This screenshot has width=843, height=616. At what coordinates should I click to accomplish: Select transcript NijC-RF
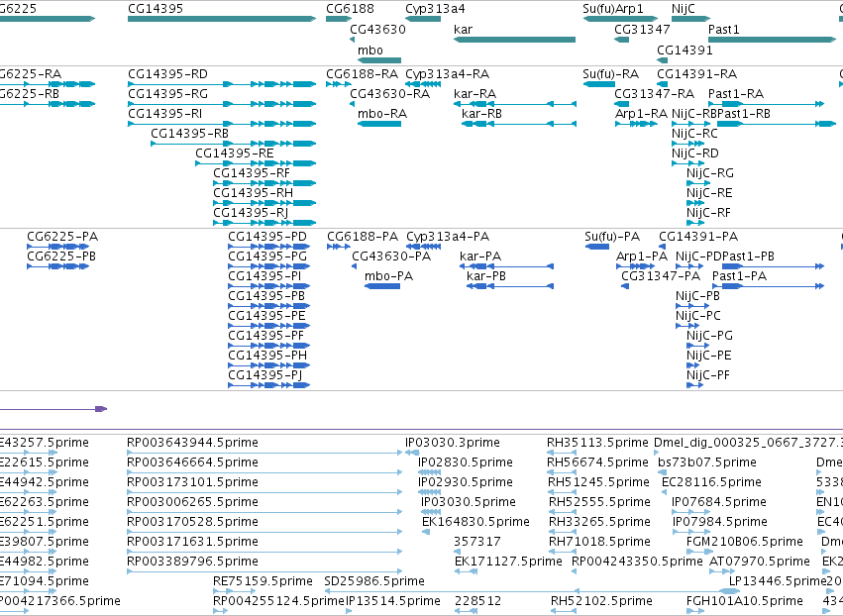pos(695,223)
